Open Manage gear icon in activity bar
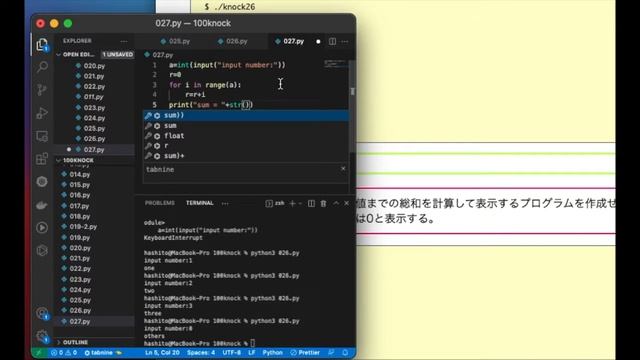The image size is (640, 360). [42, 336]
